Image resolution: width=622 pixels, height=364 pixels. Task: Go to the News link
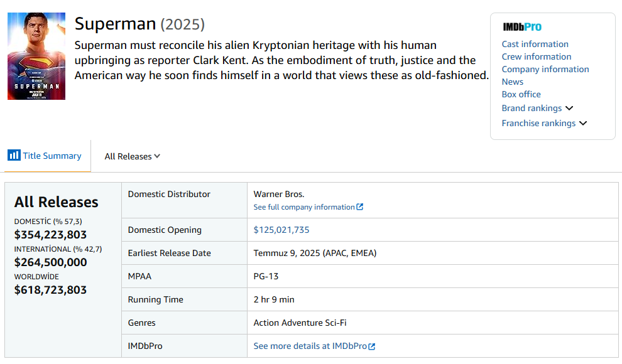pos(513,82)
